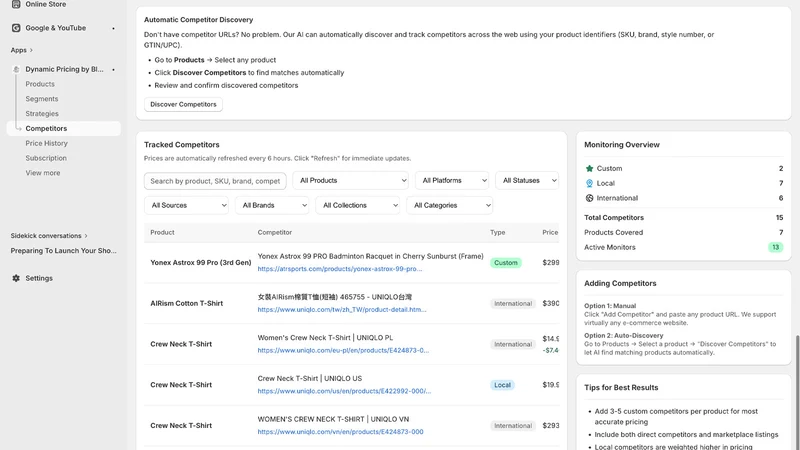Open the uniqlo.com US product link
This screenshot has width=800, height=450.
pyautogui.click(x=344, y=391)
